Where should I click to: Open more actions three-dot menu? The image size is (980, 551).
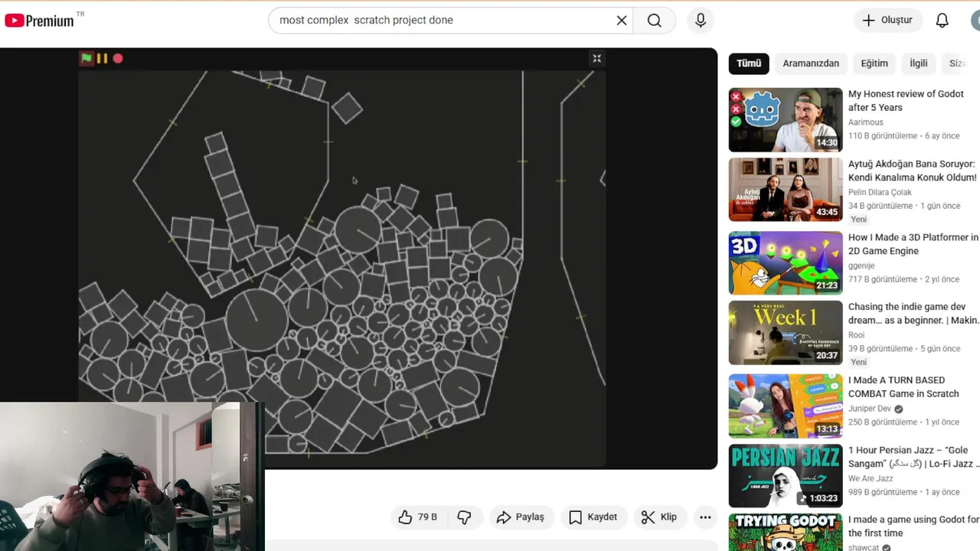705,517
